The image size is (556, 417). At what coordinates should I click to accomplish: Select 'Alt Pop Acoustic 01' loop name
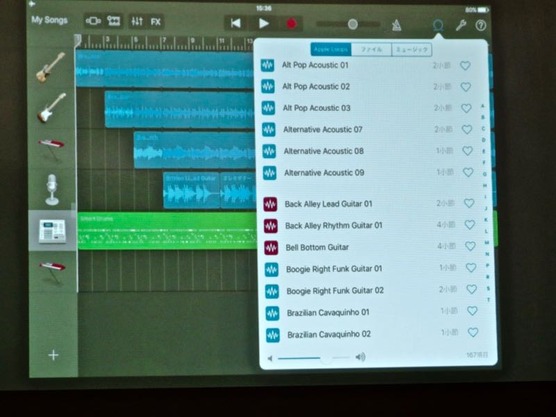pyautogui.click(x=315, y=65)
